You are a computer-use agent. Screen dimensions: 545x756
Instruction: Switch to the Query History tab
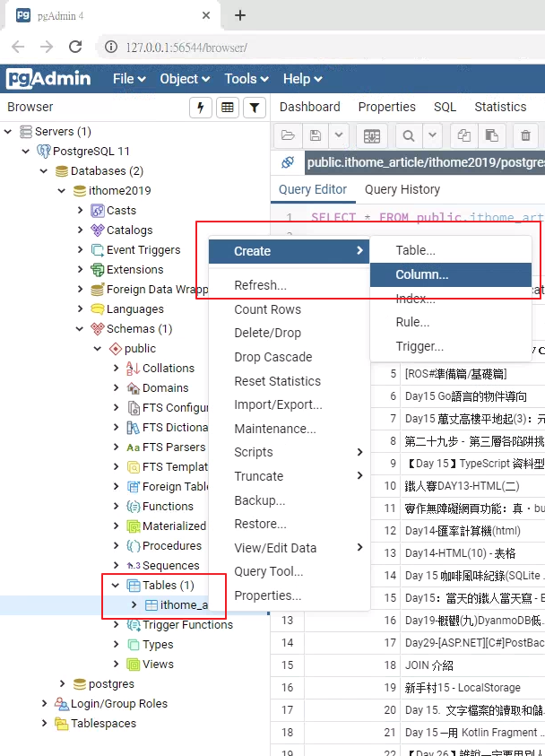(402, 189)
